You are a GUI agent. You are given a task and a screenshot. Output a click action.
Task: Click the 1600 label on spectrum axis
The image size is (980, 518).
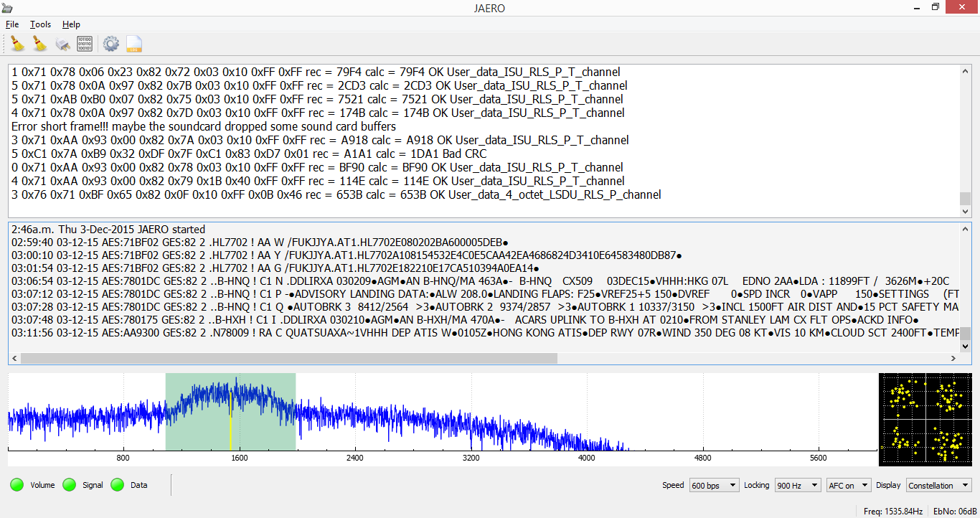pyautogui.click(x=239, y=458)
